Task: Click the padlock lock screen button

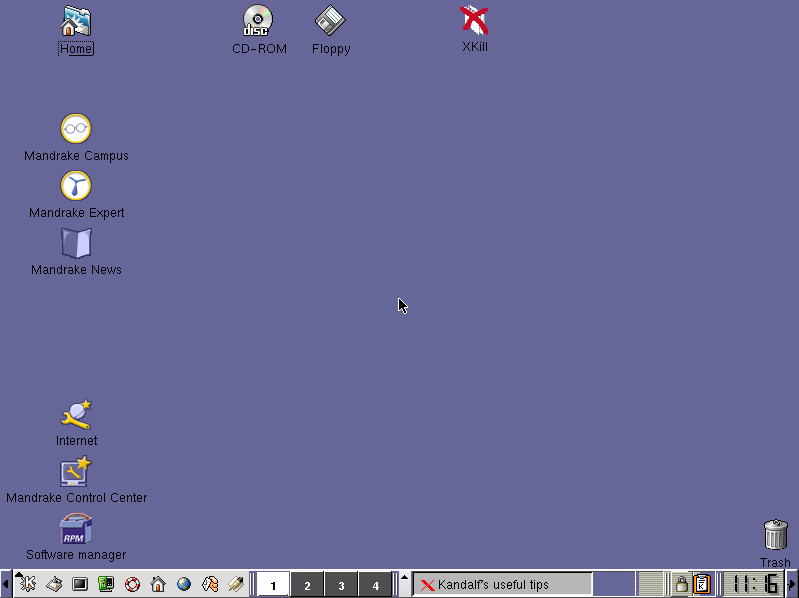Action: (x=681, y=584)
